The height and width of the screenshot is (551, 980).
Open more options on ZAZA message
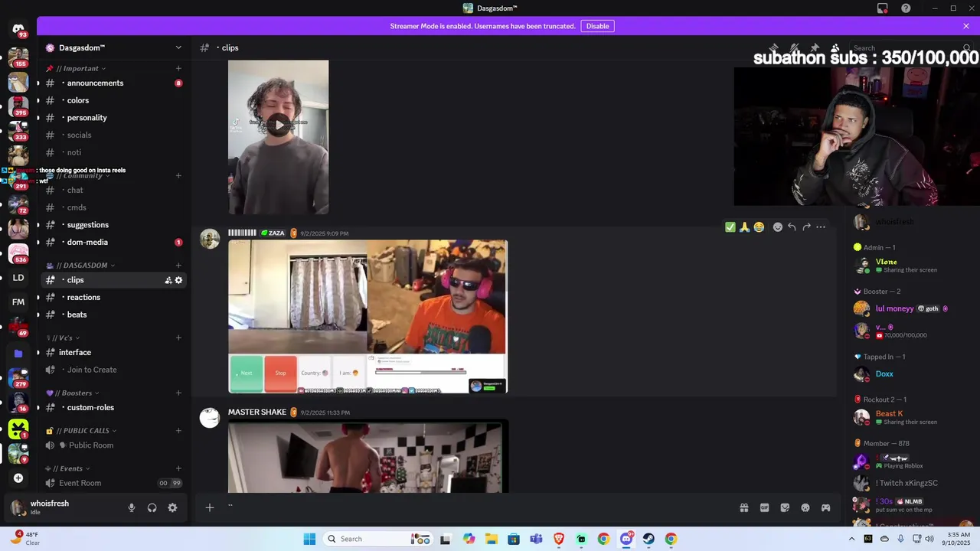[821, 227]
